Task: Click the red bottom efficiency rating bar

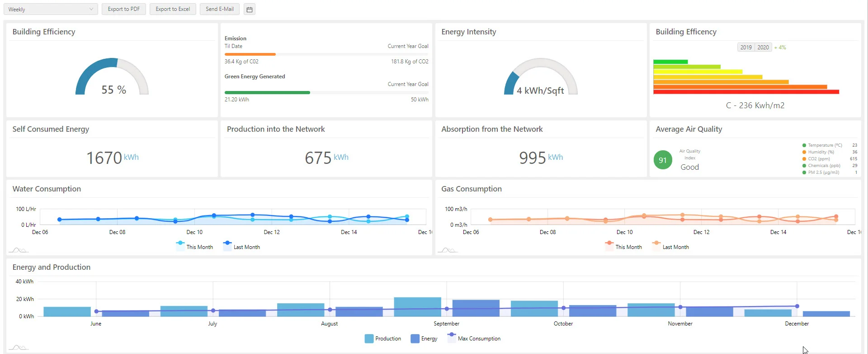Action: 746,92
